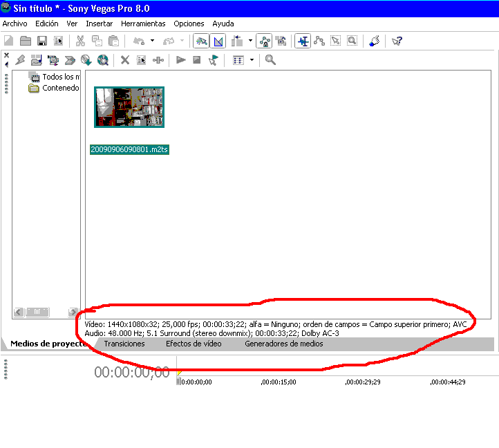The image size is (499, 448).
Task: Click the Save project icon
Action: click(41, 41)
